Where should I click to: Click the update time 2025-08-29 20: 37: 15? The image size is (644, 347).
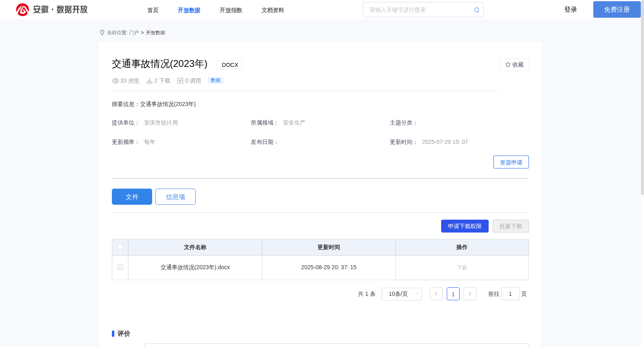[x=329, y=267]
